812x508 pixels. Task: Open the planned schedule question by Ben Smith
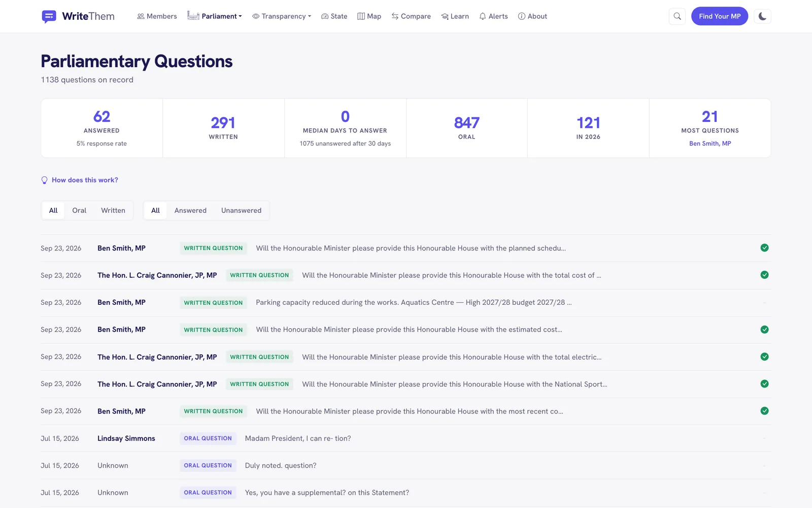pyautogui.click(x=411, y=248)
